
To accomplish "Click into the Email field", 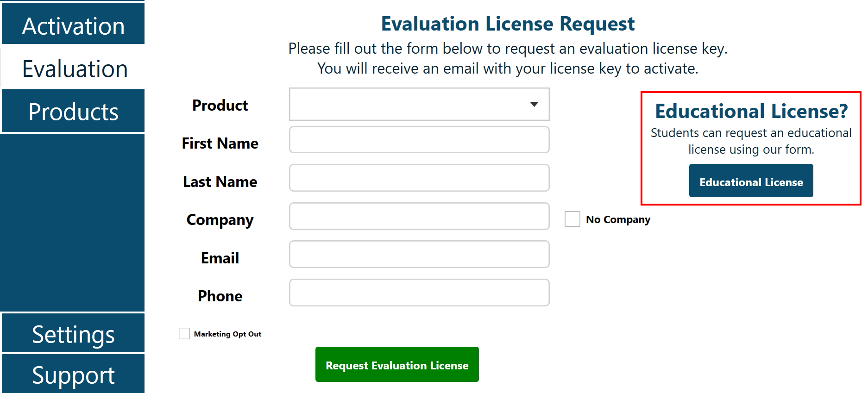I will (x=419, y=254).
